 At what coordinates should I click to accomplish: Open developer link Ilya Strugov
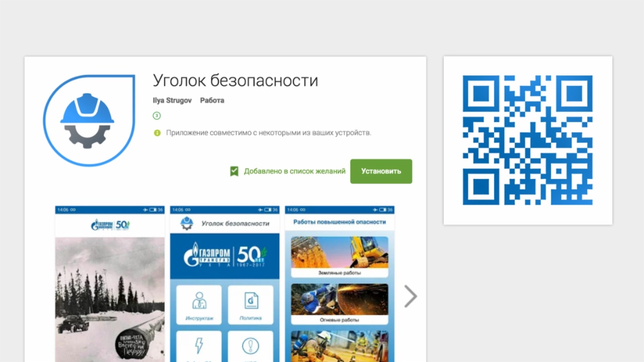[172, 100]
